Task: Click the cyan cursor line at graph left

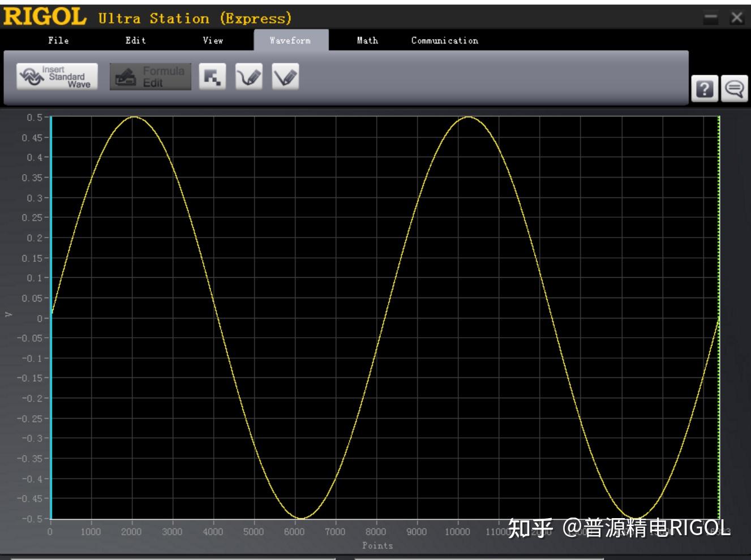Action: tap(50, 317)
